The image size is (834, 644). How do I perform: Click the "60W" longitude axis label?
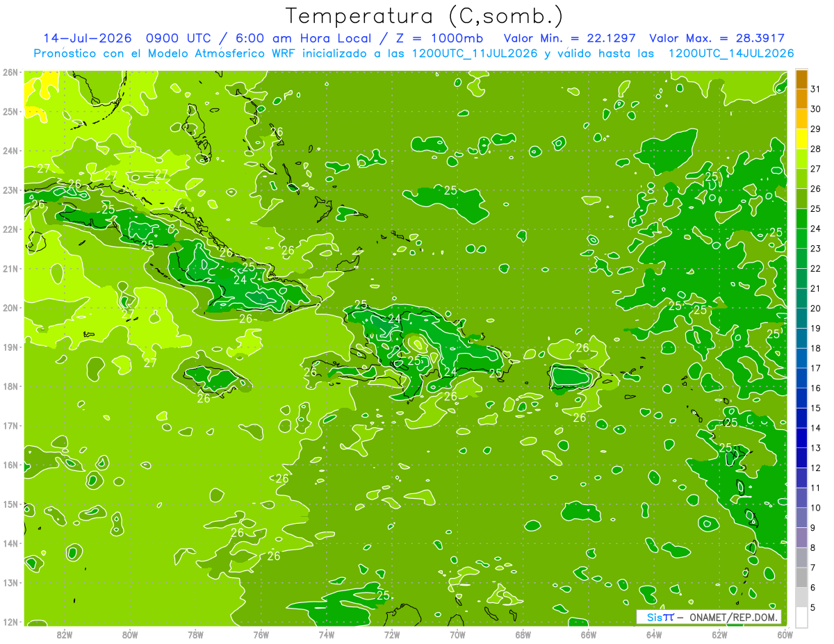(x=785, y=634)
